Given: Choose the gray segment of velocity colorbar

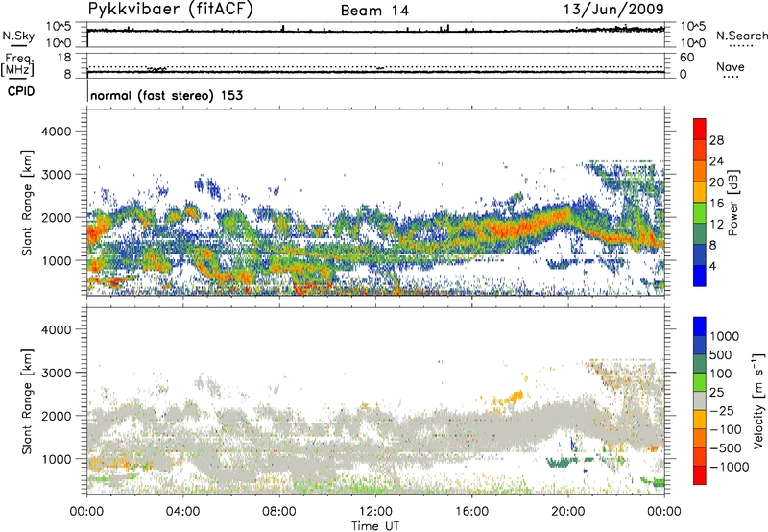Looking at the screenshot, I should point(700,400).
